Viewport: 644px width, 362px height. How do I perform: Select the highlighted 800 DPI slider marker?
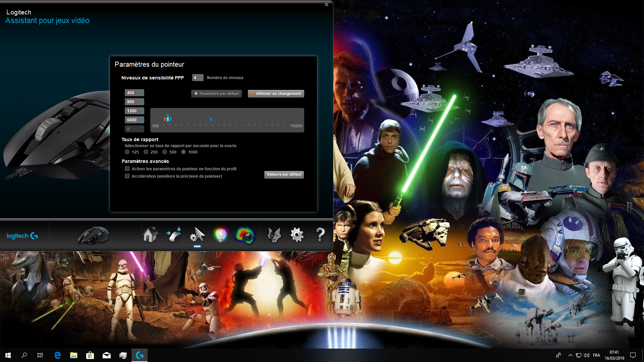click(x=168, y=119)
